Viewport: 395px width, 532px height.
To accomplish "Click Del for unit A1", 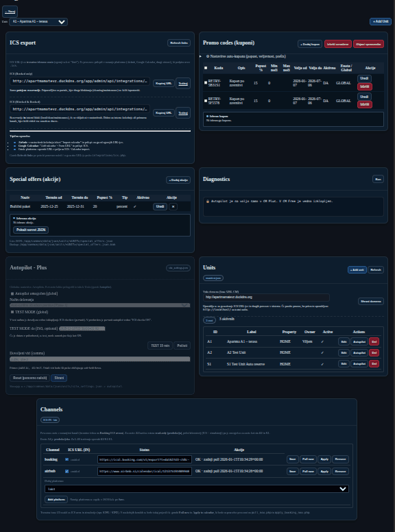I will tap(374, 341).
